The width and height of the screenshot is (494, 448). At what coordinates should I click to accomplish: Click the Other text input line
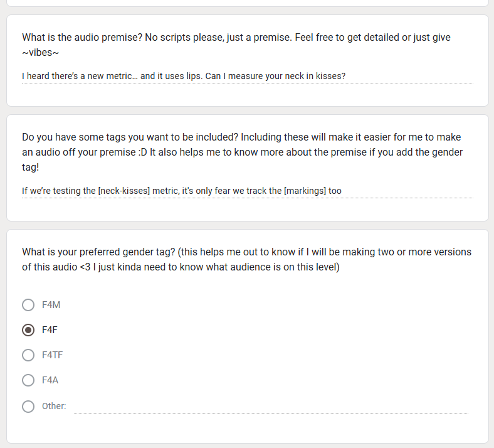(x=271, y=407)
